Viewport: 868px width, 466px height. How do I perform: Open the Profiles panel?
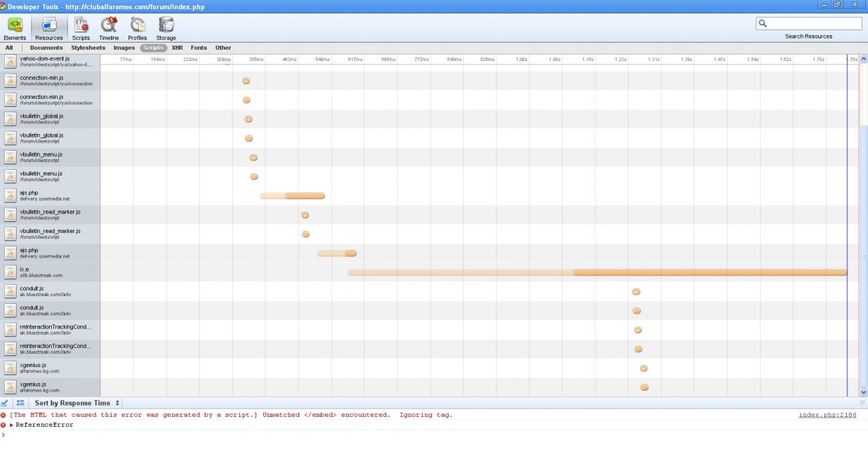[x=137, y=29]
